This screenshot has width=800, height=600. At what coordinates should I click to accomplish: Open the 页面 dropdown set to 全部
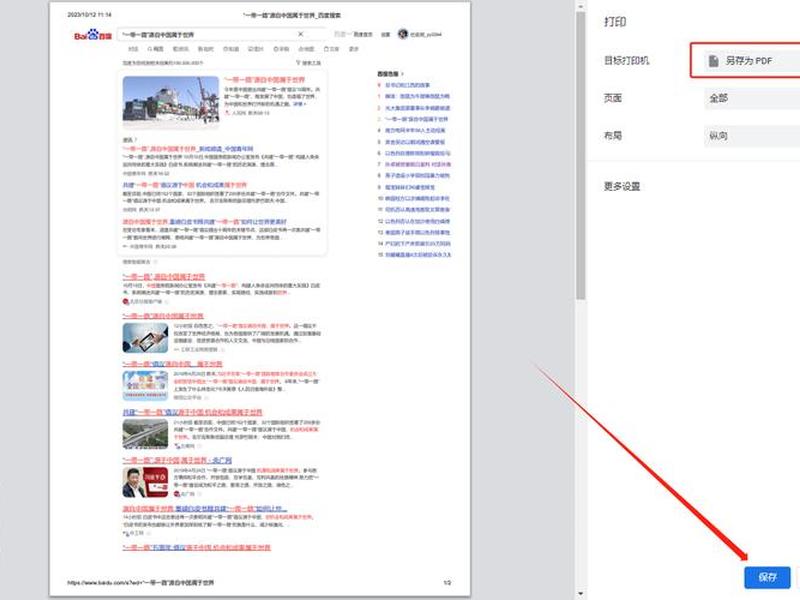[x=751, y=98]
